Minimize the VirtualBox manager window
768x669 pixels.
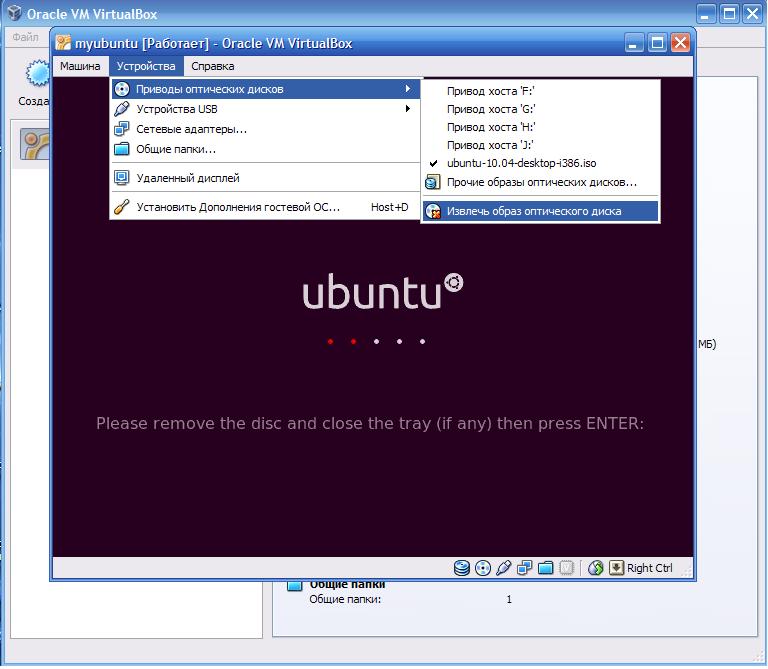(705, 14)
